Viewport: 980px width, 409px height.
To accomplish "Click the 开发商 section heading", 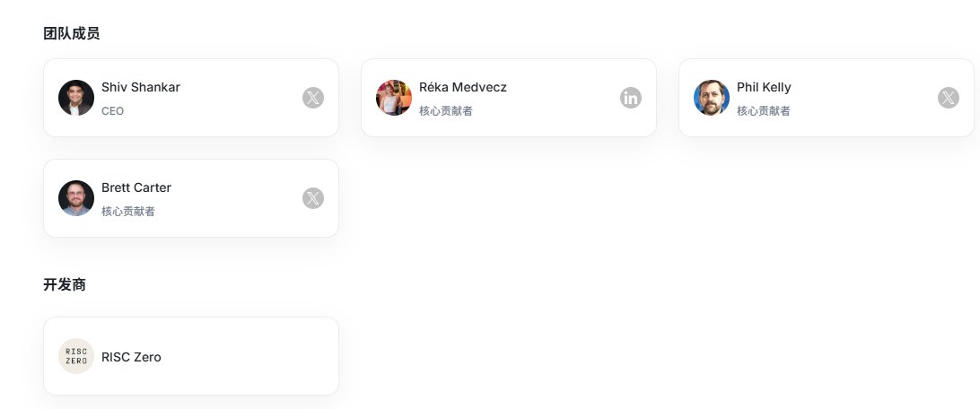I will click(65, 285).
